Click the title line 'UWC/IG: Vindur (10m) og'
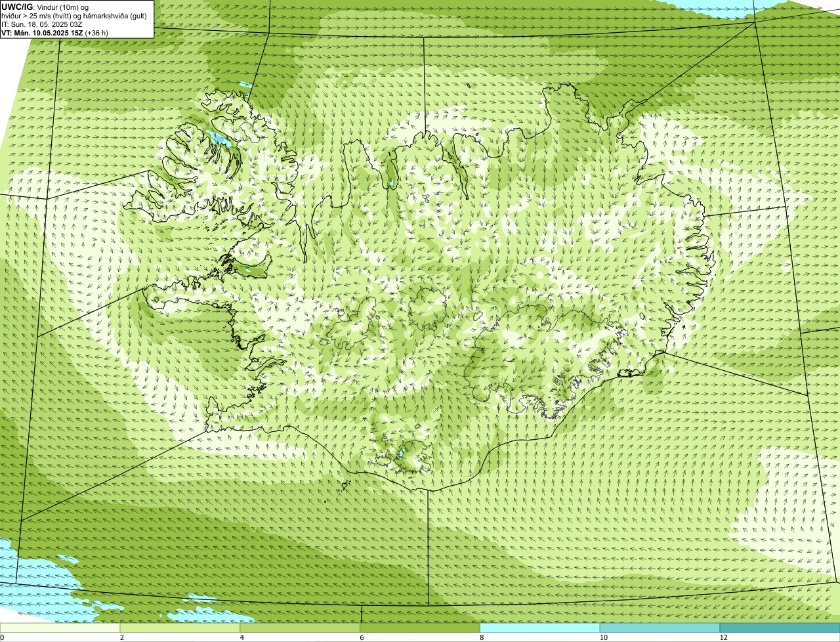This screenshot has width=840, height=642. pos(45,7)
